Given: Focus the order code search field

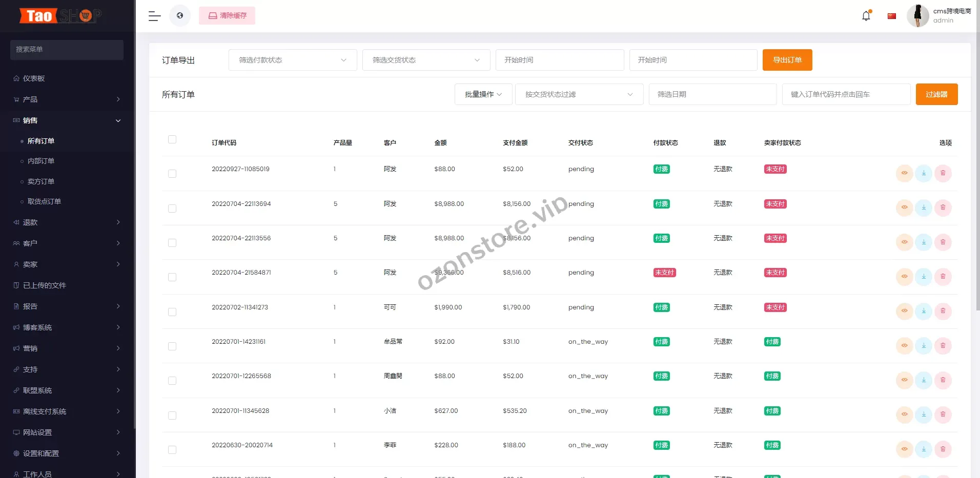Looking at the screenshot, I should point(846,94).
